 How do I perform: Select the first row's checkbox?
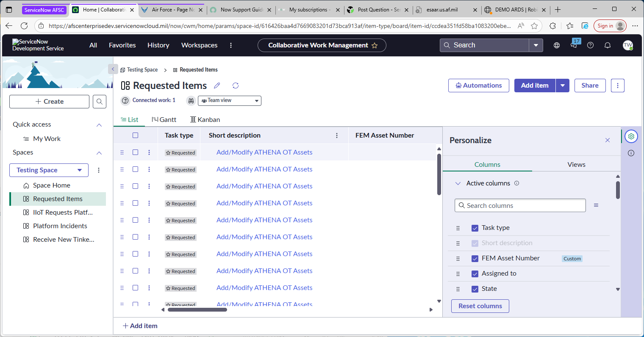point(136,152)
